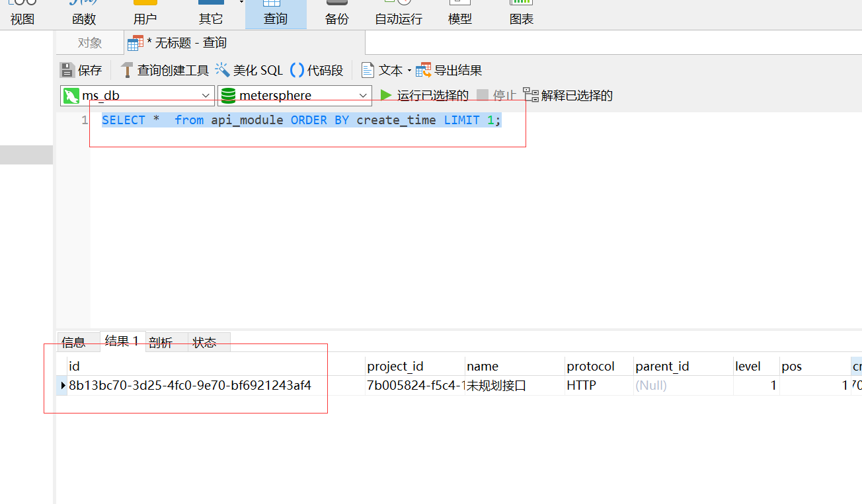
Task: Open the metersphere database dropdown
Action: 363,94
